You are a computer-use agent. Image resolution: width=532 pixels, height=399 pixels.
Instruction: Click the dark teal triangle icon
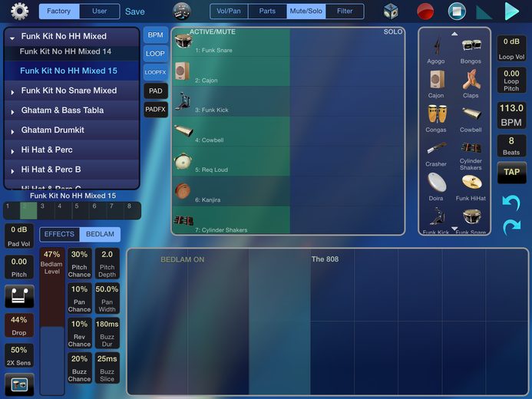click(x=484, y=12)
